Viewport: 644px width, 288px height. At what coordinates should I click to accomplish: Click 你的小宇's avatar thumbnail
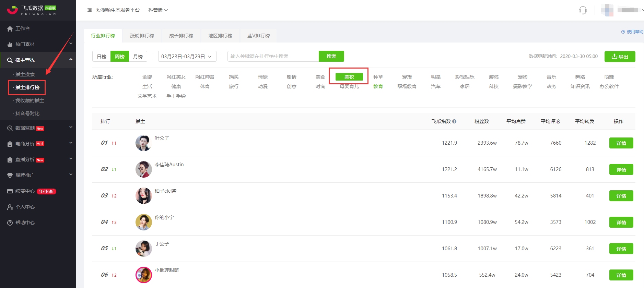click(143, 222)
